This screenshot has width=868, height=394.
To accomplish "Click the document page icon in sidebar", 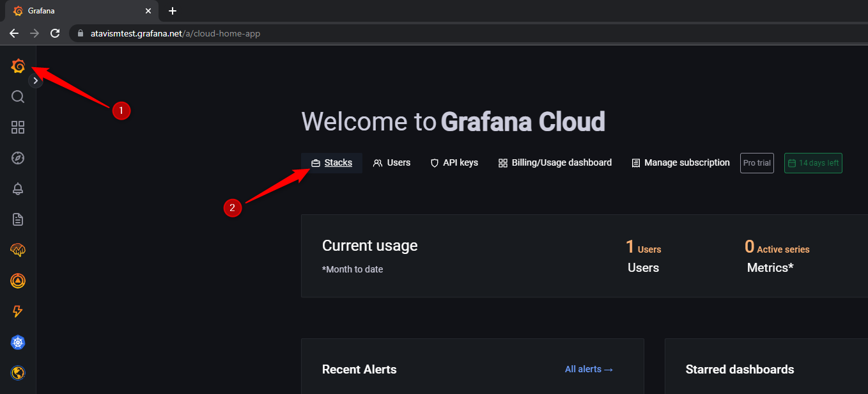I will click(x=18, y=219).
